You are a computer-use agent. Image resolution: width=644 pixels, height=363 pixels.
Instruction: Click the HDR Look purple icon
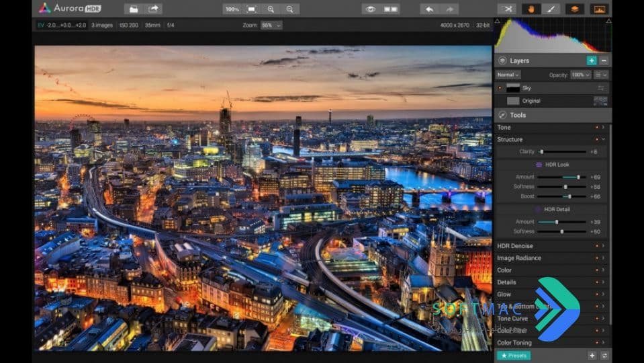pos(539,165)
